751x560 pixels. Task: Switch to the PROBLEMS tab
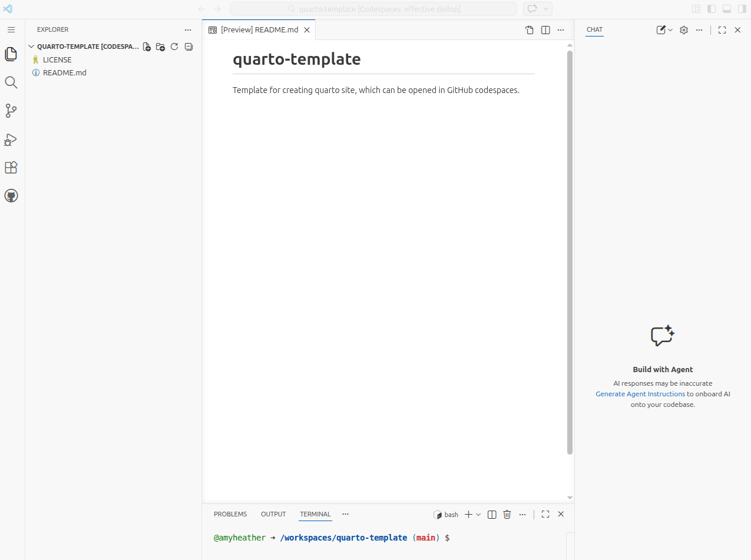(x=230, y=514)
